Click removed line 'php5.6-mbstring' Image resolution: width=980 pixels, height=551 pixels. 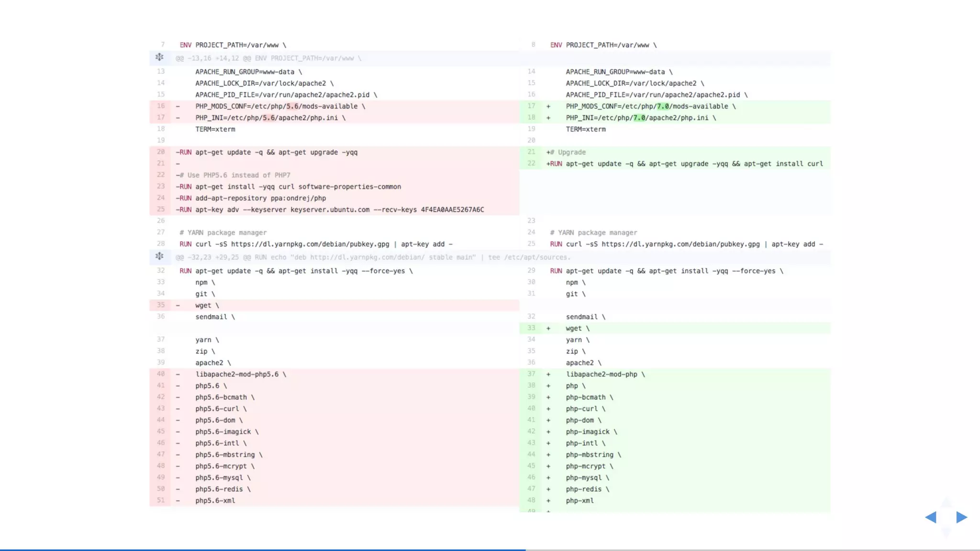click(x=334, y=454)
